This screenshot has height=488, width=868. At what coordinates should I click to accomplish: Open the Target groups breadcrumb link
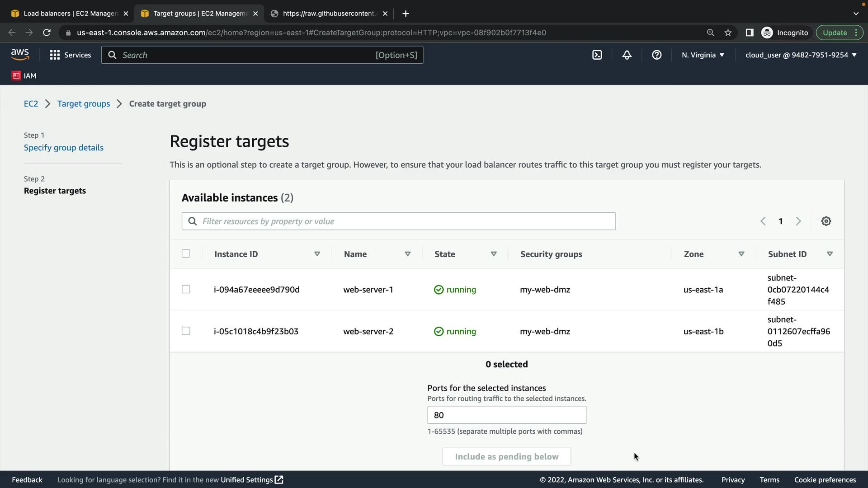(84, 104)
